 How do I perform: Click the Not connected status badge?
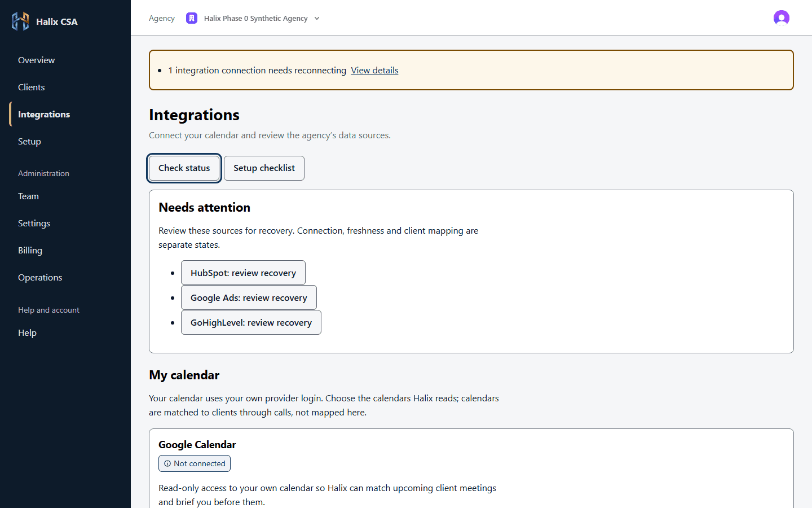pyautogui.click(x=195, y=463)
